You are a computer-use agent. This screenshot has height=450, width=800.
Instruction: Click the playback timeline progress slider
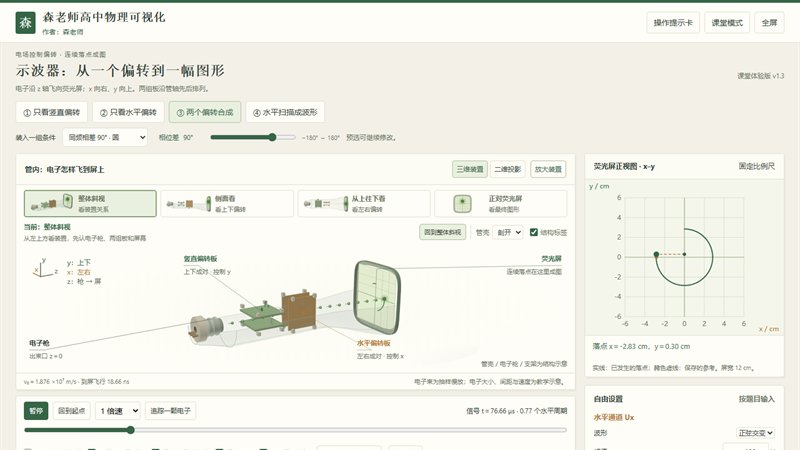click(x=295, y=430)
